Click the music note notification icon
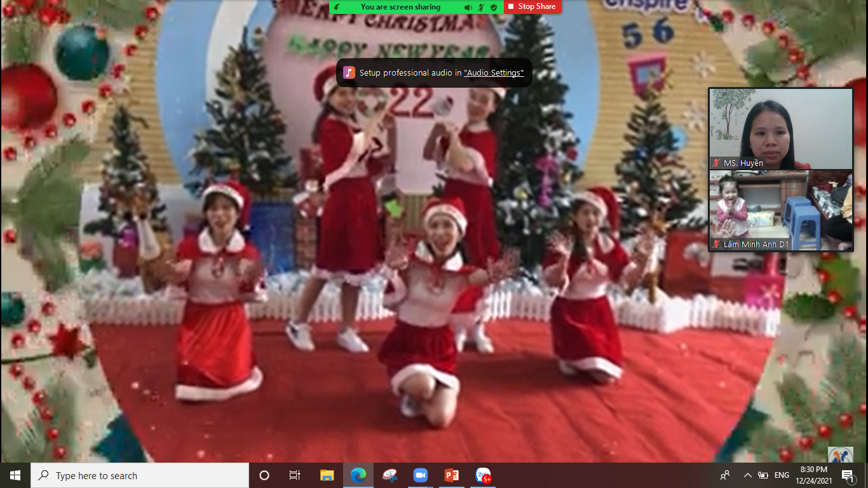This screenshot has width=868, height=488. [x=349, y=72]
